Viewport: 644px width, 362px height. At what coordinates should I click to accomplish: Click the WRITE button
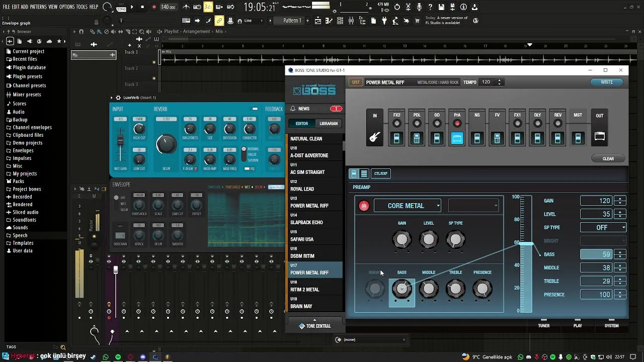click(607, 82)
